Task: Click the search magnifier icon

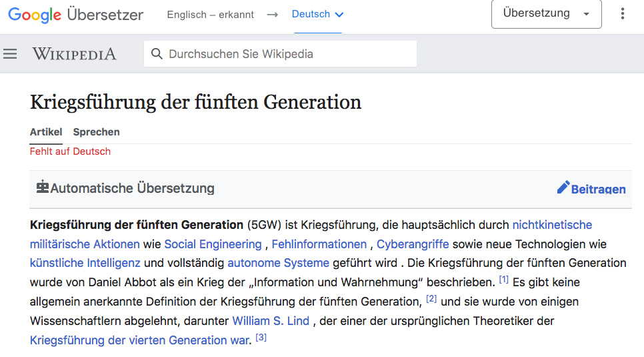Action: 157,54
